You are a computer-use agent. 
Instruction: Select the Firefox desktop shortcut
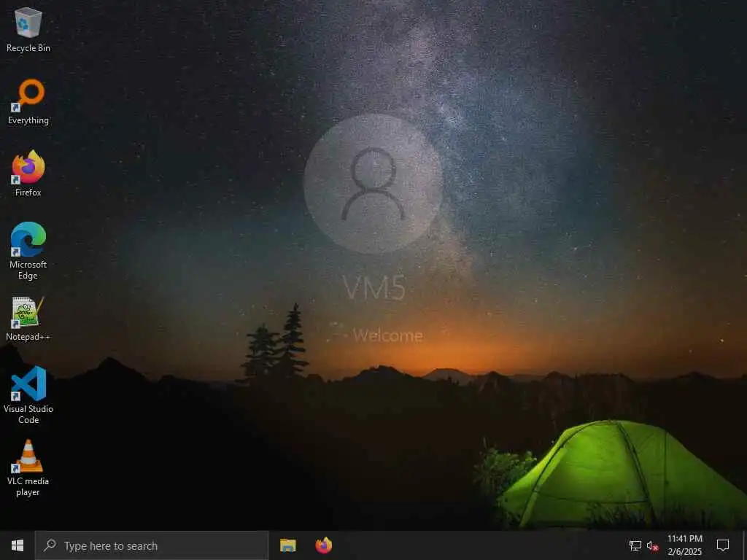coord(28,174)
